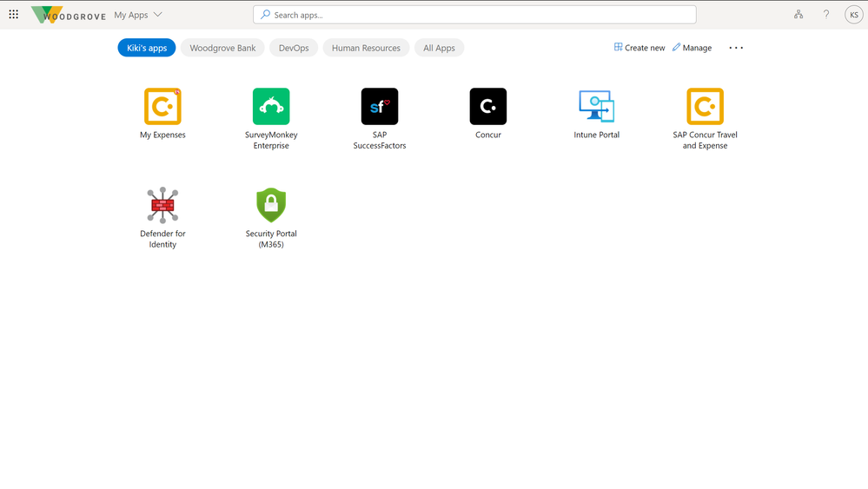Open the organization chart icon

point(798,15)
